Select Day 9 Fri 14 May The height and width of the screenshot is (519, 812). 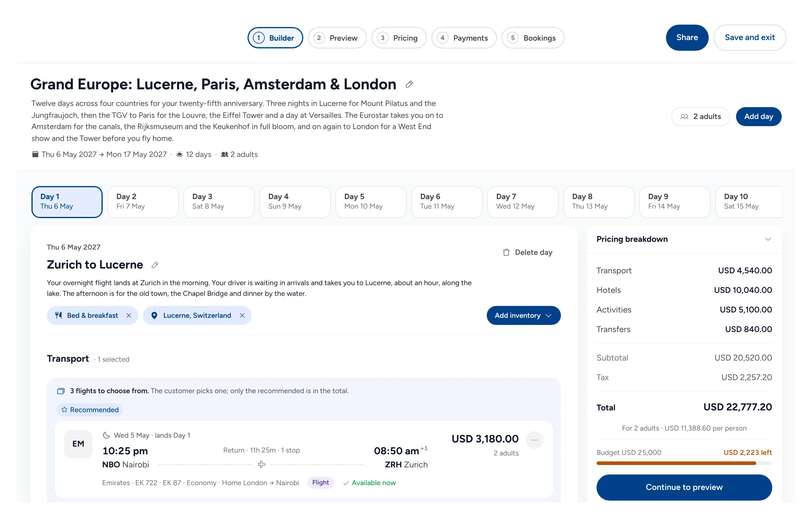pos(675,202)
